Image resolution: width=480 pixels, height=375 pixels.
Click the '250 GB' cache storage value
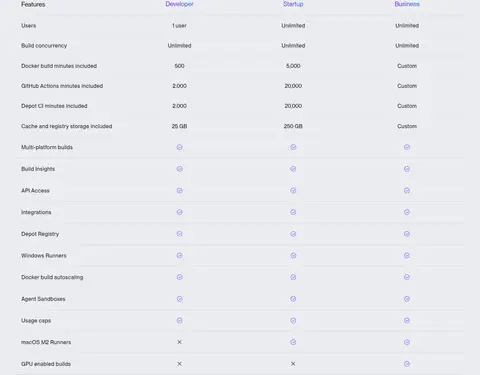click(x=293, y=126)
